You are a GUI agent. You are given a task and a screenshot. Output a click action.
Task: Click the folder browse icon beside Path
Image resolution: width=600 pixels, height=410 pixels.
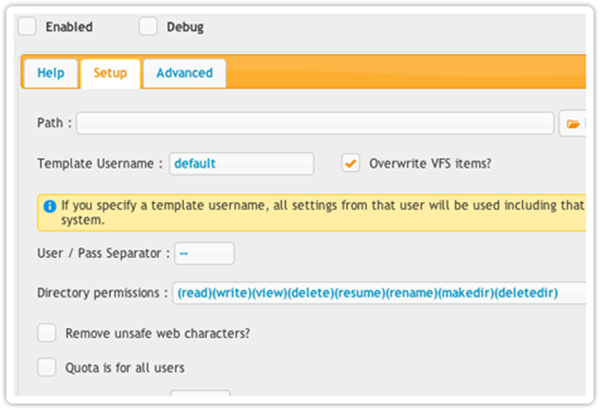click(573, 124)
